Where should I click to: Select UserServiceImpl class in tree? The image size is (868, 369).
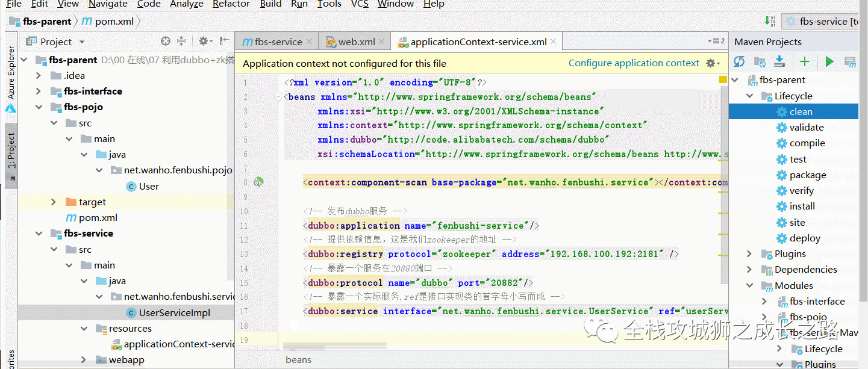pyautogui.click(x=168, y=312)
